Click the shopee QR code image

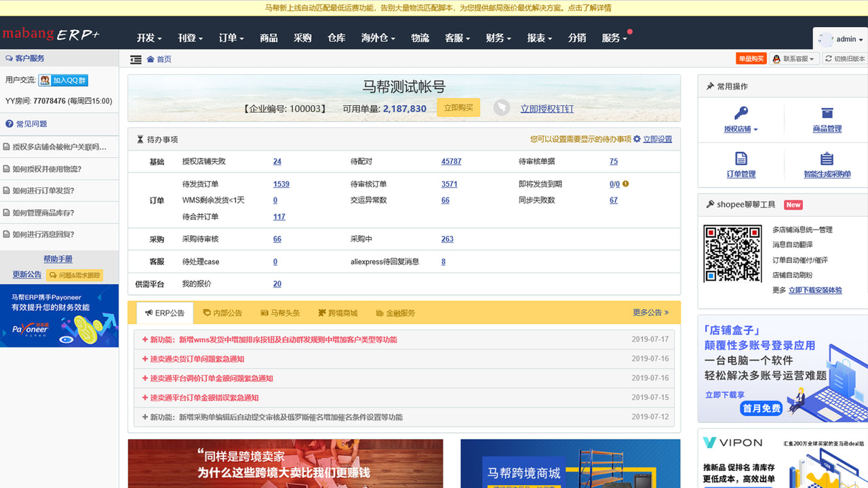732,253
